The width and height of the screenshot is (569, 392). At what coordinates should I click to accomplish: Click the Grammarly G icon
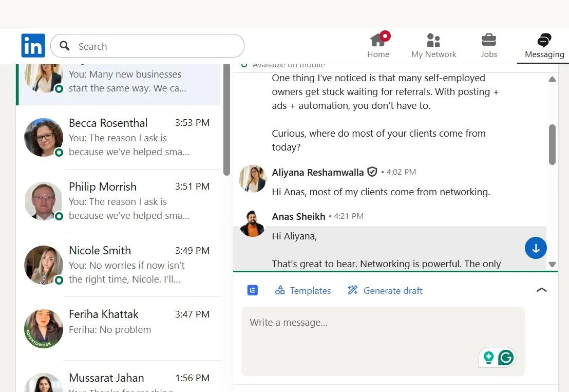pyautogui.click(x=506, y=358)
